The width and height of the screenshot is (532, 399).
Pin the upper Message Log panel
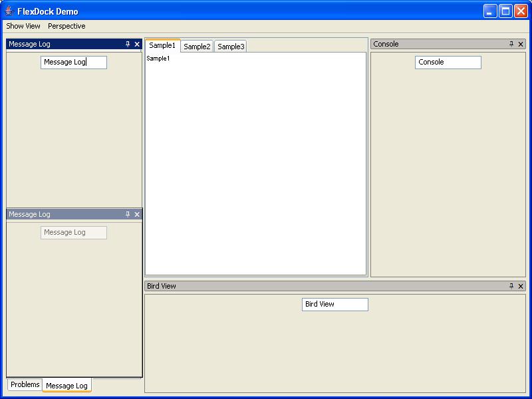click(128, 45)
